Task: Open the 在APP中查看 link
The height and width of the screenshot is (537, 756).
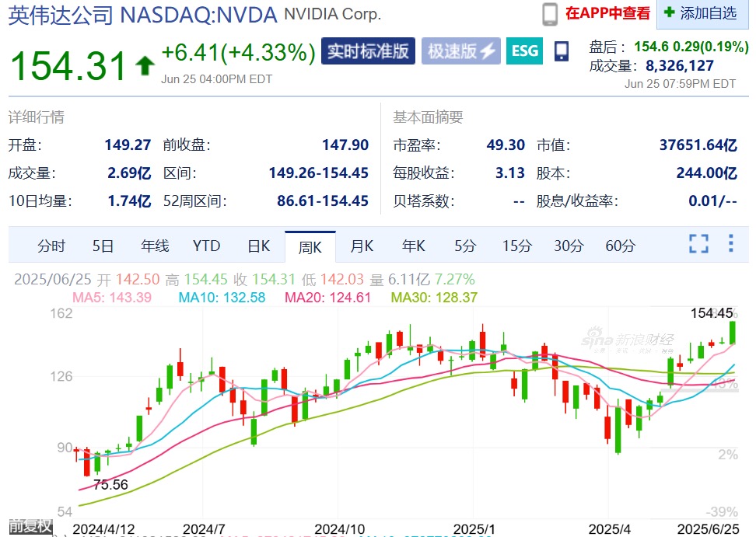Action: 608,13
